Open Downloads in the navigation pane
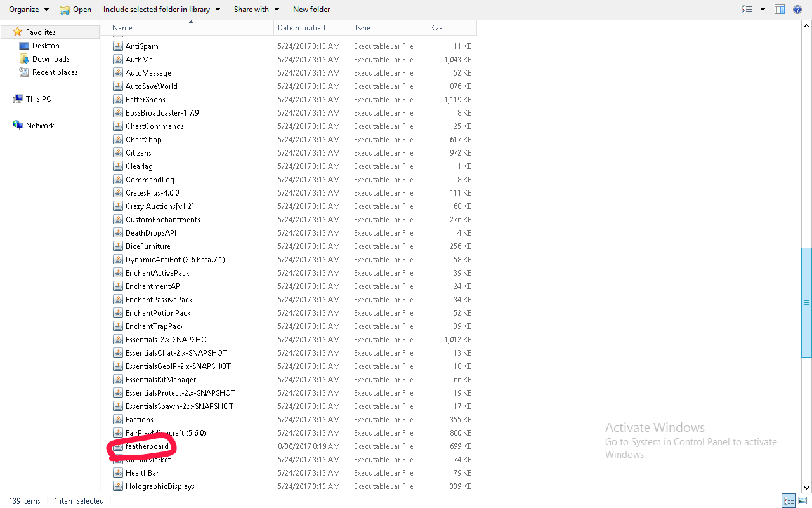The image size is (812, 508). (x=51, y=59)
